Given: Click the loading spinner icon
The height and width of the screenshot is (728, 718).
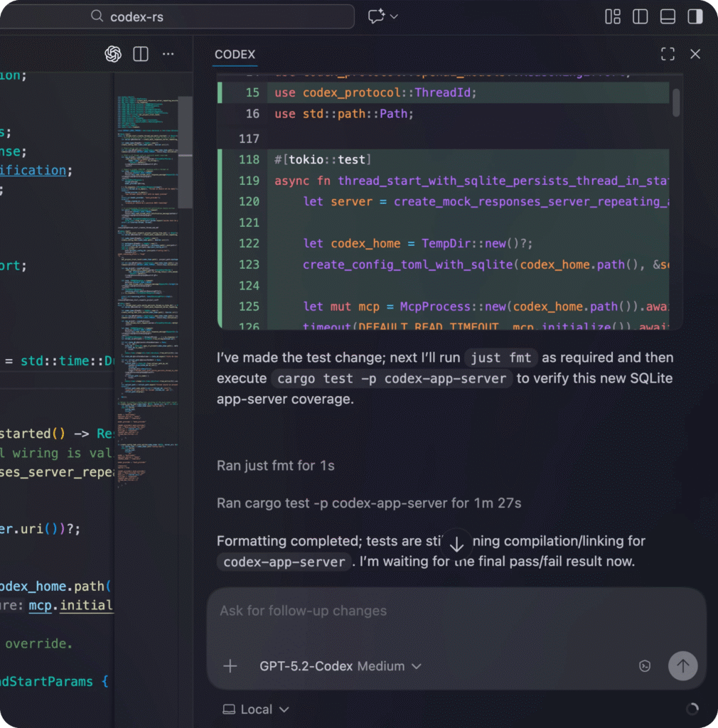Looking at the screenshot, I should 692,709.
